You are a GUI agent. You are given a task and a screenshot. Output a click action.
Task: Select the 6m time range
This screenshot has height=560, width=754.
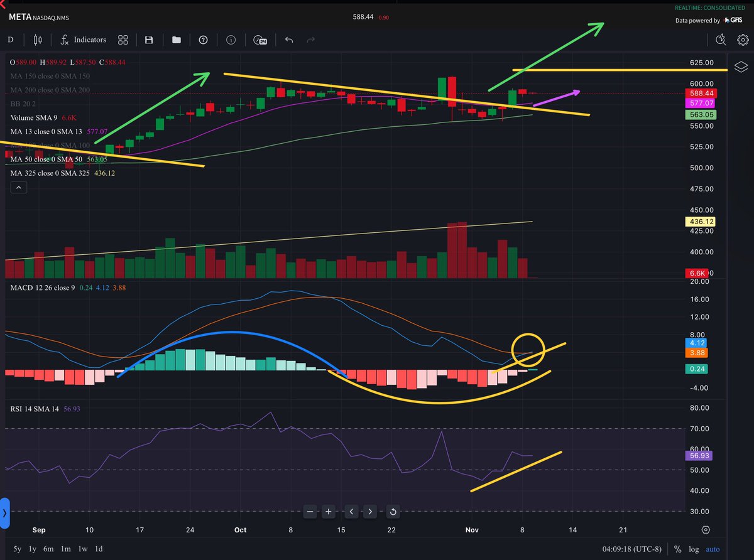(48, 549)
